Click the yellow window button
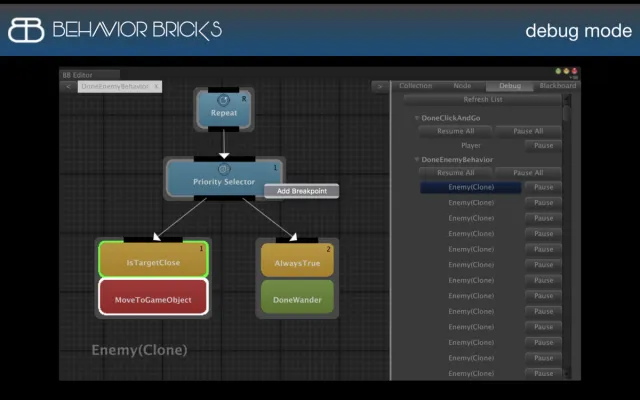 (x=566, y=71)
